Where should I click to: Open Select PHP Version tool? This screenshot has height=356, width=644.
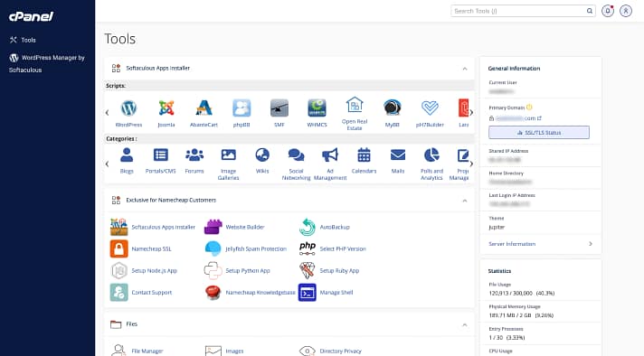(343, 249)
